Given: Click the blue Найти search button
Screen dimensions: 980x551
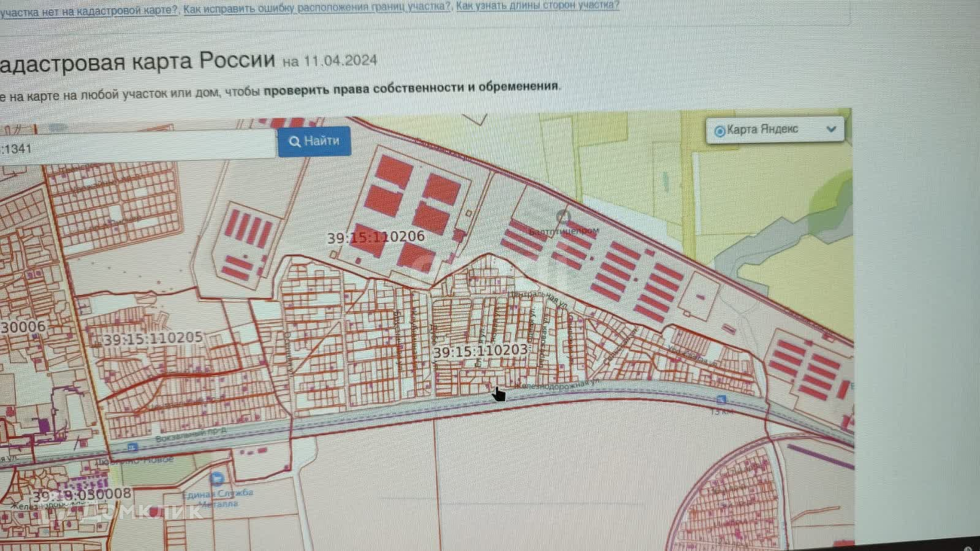Looking at the screenshot, I should 314,142.
